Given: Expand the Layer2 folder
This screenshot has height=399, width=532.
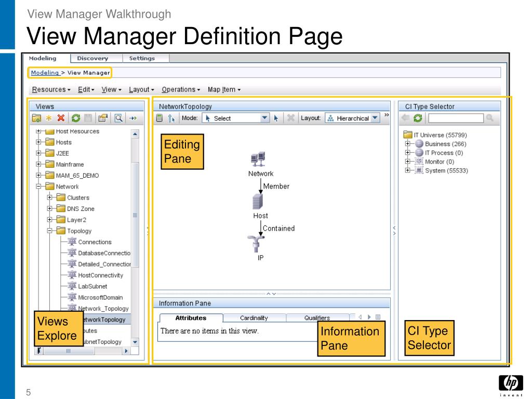Looking at the screenshot, I should (49, 220).
